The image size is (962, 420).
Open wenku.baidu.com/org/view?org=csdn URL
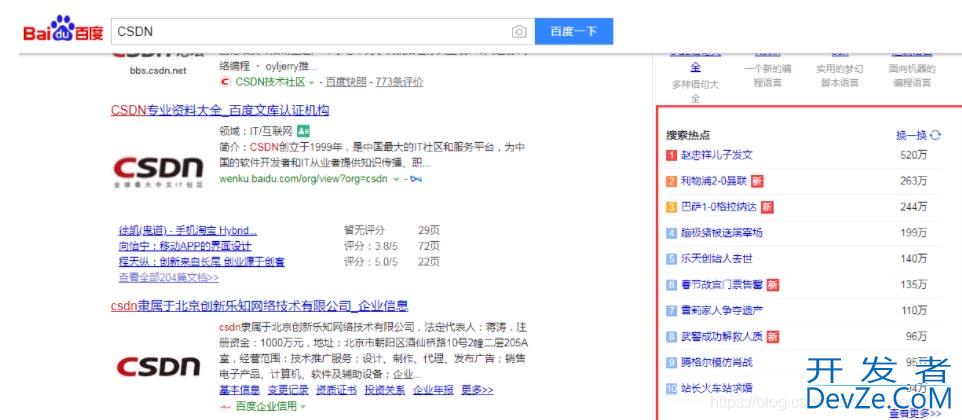(x=303, y=179)
